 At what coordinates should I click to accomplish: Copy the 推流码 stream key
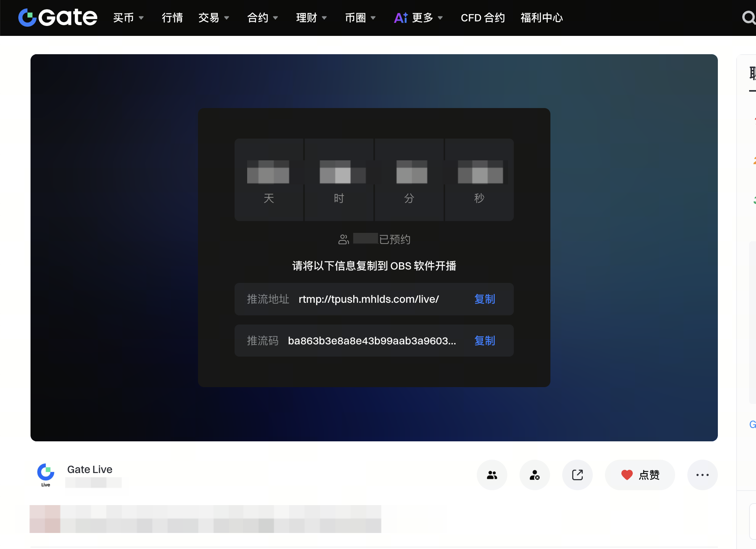[x=485, y=341]
